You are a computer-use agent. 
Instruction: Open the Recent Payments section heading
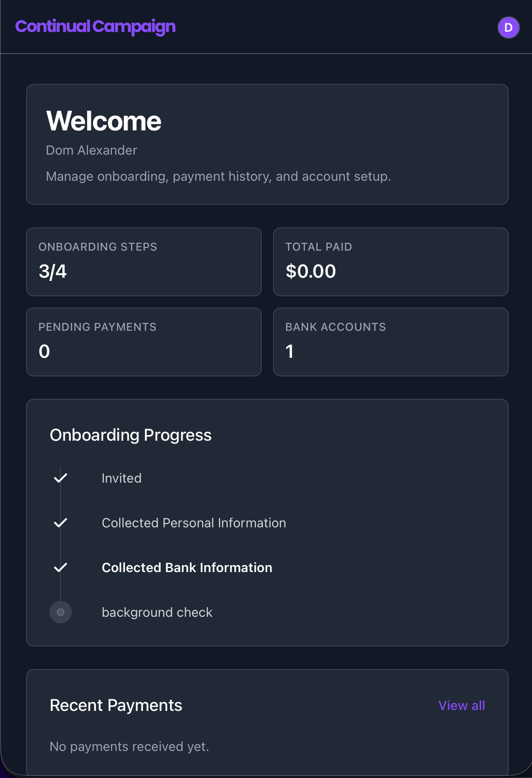(116, 705)
